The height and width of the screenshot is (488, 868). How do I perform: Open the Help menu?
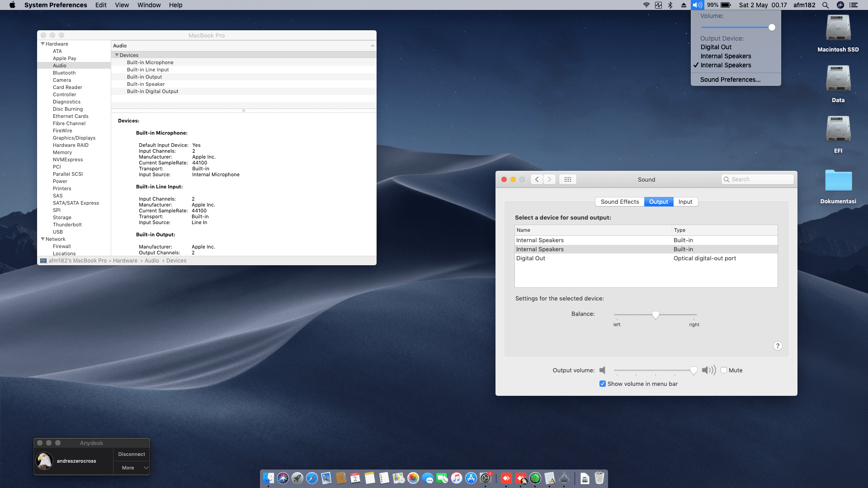coord(175,5)
